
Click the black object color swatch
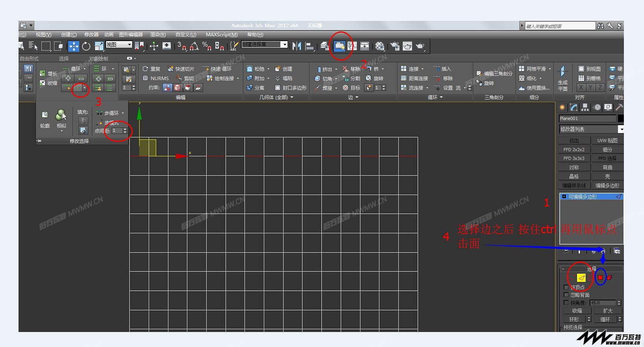click(x=621, y=118)
